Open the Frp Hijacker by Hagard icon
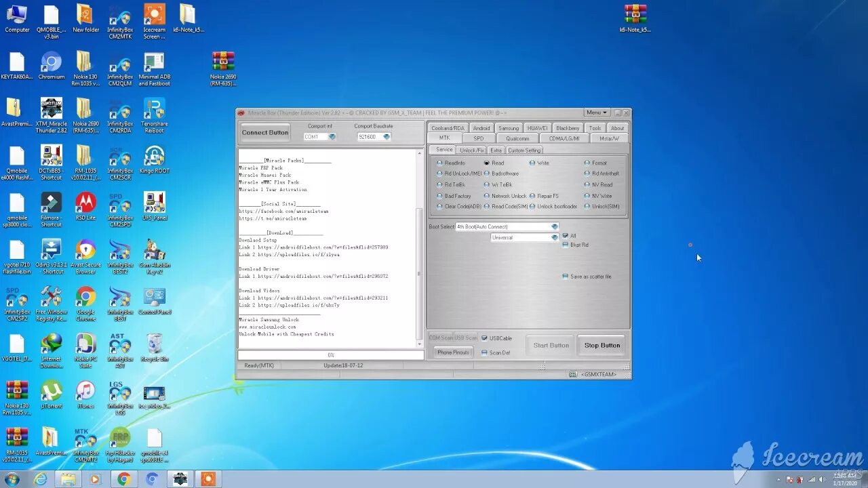The height and width of the screenshot is (488, 868). click(x=120, y=445)
